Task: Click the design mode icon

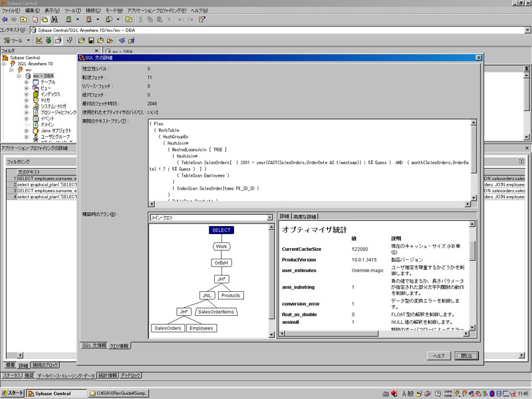Action: click(39, 41)
